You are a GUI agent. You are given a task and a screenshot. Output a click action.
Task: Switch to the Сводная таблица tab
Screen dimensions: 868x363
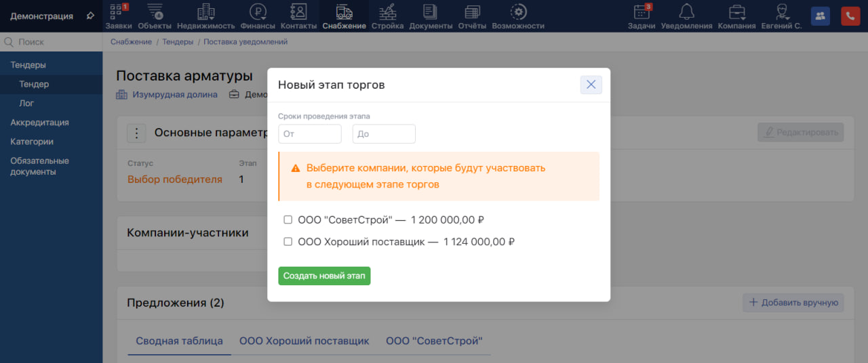pos(179,341)
